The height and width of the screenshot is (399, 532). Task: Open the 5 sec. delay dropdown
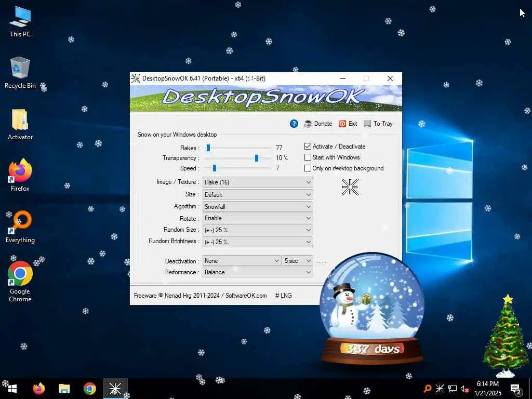[x=298, y=261]
